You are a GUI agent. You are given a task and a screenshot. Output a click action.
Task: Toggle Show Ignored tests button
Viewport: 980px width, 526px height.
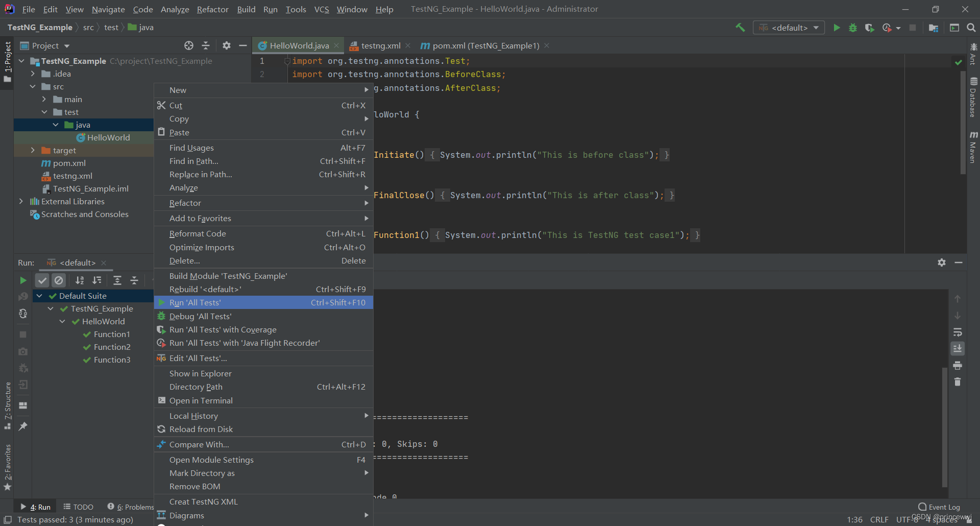pos(59,280)
